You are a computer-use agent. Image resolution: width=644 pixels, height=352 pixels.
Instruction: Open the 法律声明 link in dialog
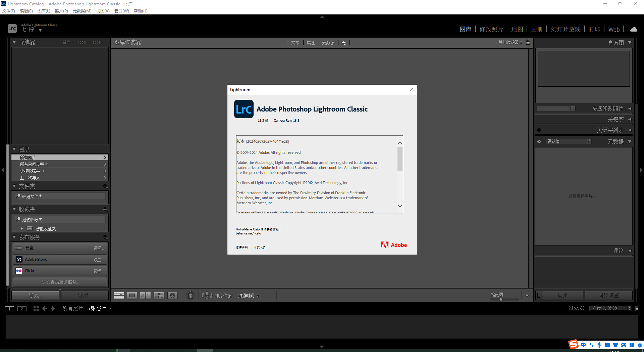point(241,247)
